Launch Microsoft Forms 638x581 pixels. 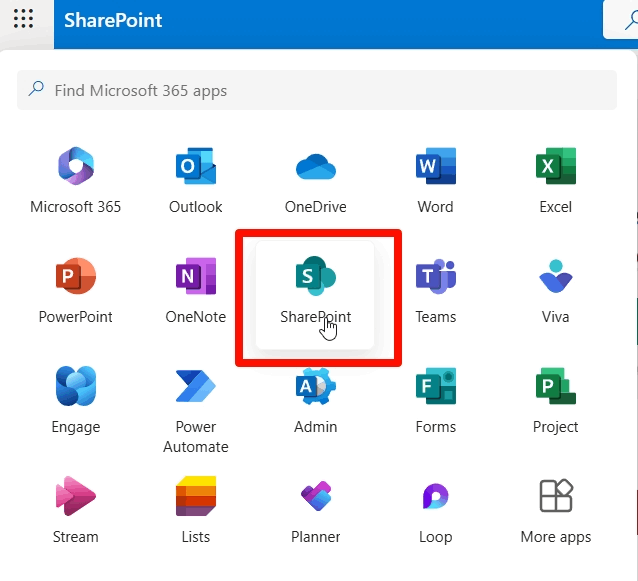435,400
